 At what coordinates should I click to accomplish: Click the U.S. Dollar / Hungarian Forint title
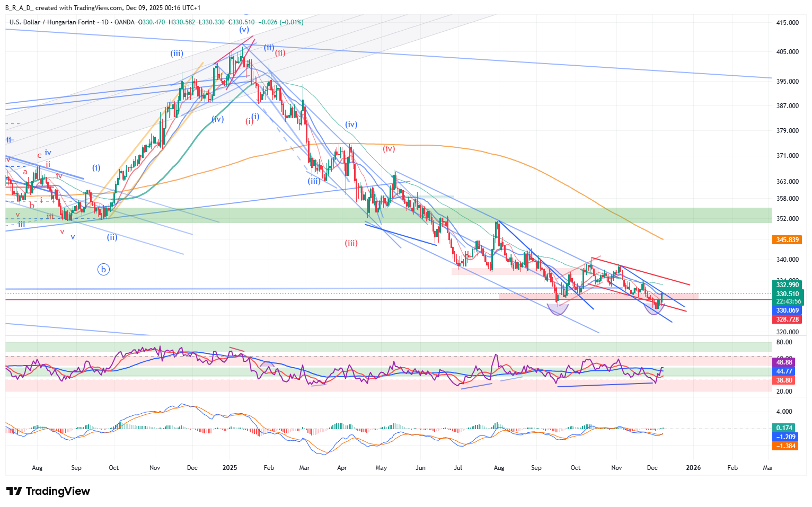[x=52, y=22]
